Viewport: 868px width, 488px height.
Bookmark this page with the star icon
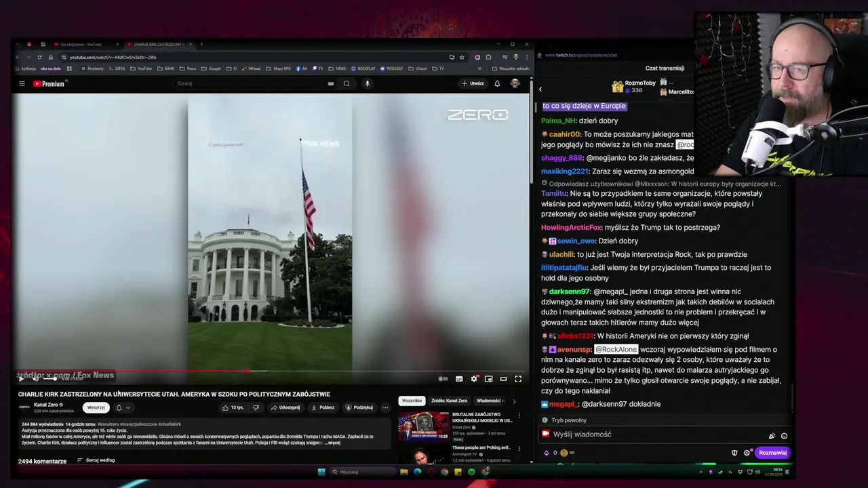462,57
